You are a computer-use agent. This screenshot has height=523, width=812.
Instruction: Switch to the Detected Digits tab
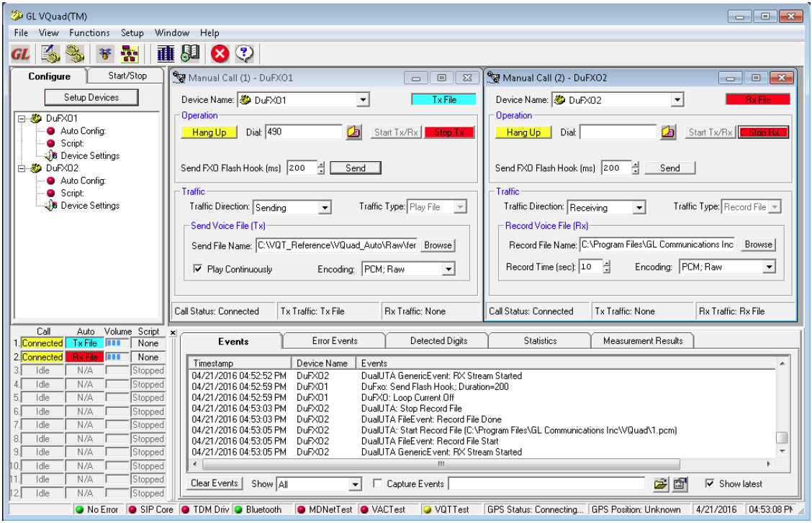[x=438, y=341]
